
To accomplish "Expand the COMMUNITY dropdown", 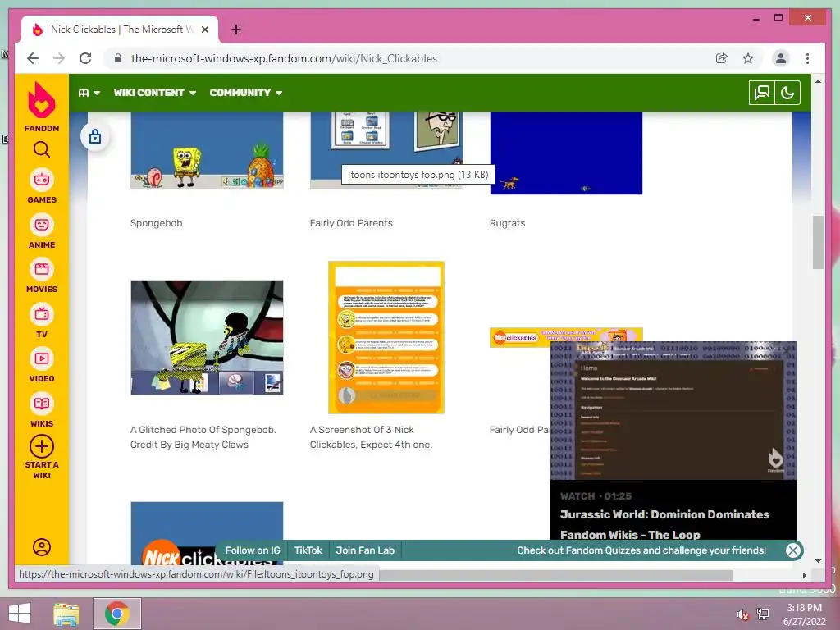I will (x=246, y=93).
